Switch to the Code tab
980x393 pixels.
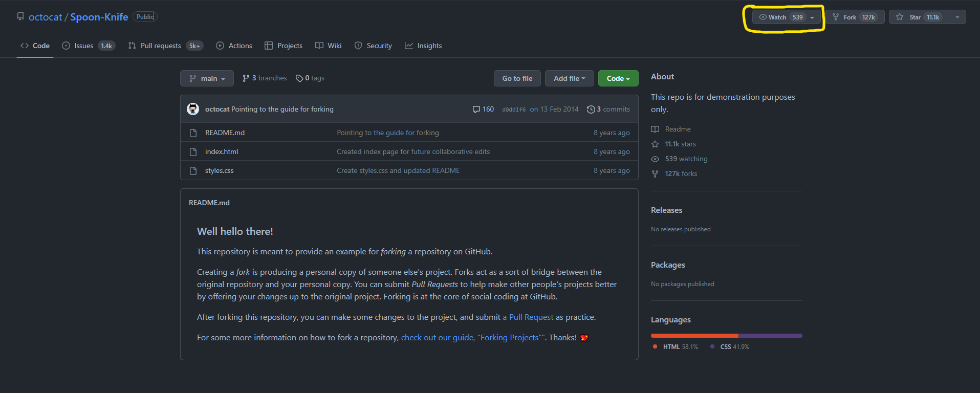point(35,46)
